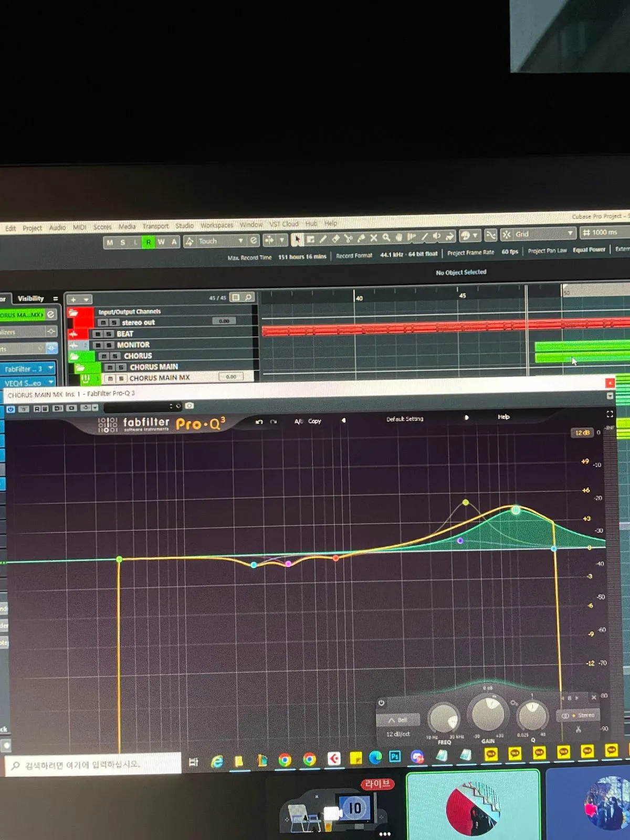630x840 pixels.
Task: Select the Mute X tool in toolbar
Action: point(374,238)
